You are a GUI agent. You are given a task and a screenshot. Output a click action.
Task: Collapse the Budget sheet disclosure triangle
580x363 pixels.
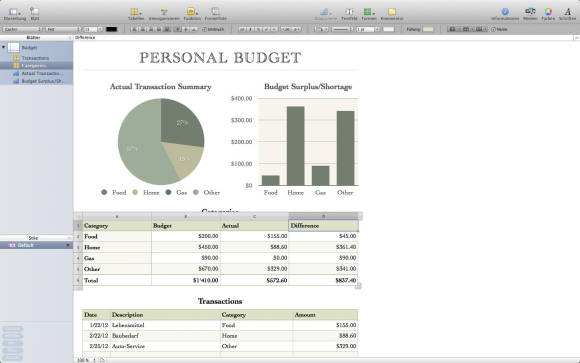click(x=4, y=47)
